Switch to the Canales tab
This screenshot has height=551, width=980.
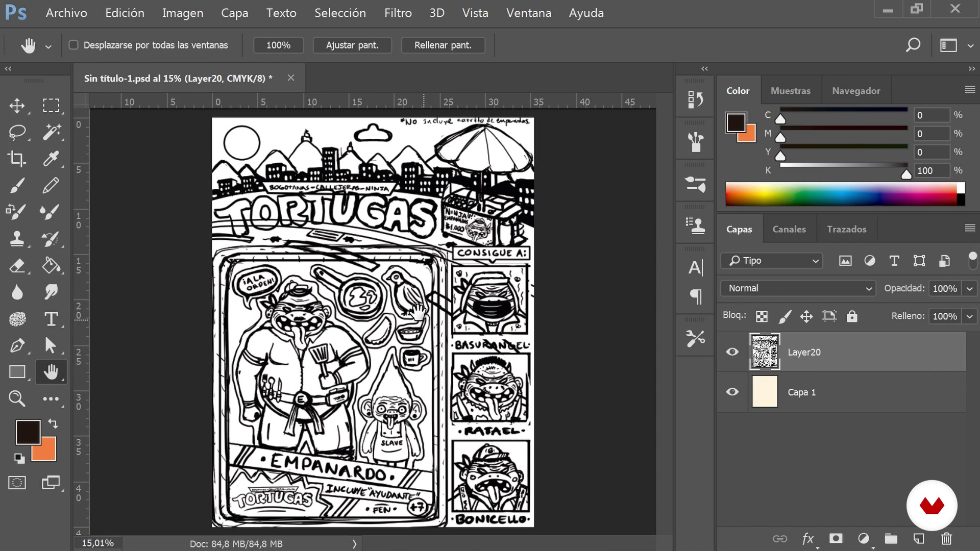click(789, 229)
